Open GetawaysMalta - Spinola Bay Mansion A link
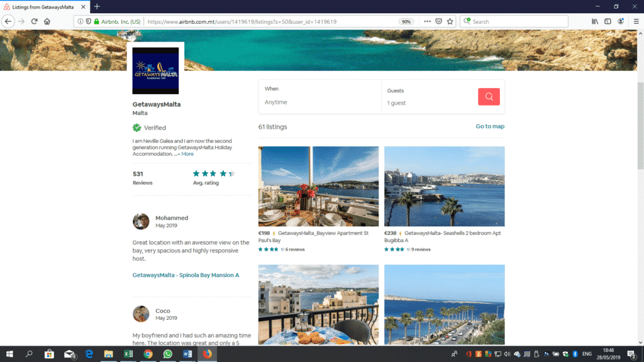Screen dimensions: 644x362 tap(186, 275)
